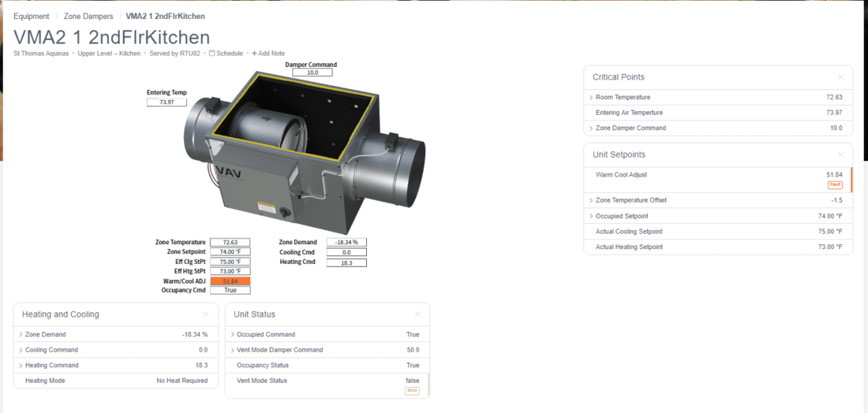Image resolution: width=868 pixels, height=413 pixels.
Task: Click the Damper Command value field
Action: click(x=312, y=73)
